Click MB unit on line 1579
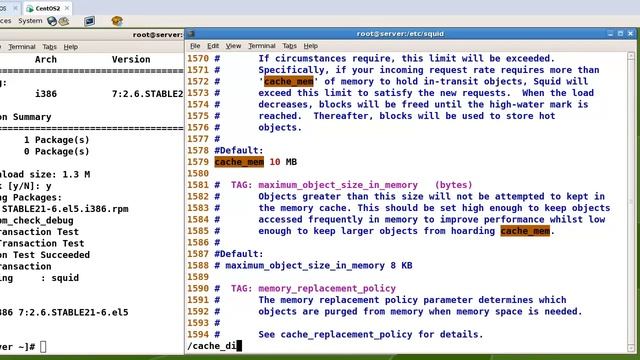The width and height of the screenshot is (640, 360). tap(291, 162)
